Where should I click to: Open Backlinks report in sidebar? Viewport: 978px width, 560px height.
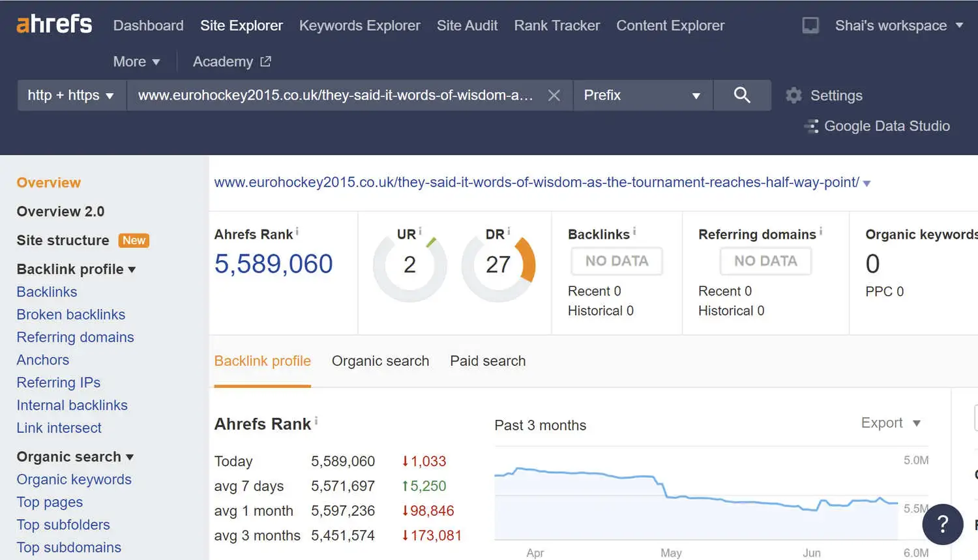point(47,291)
